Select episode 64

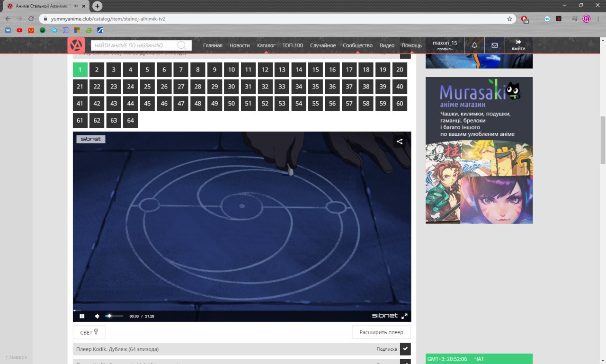pos(130,121)
